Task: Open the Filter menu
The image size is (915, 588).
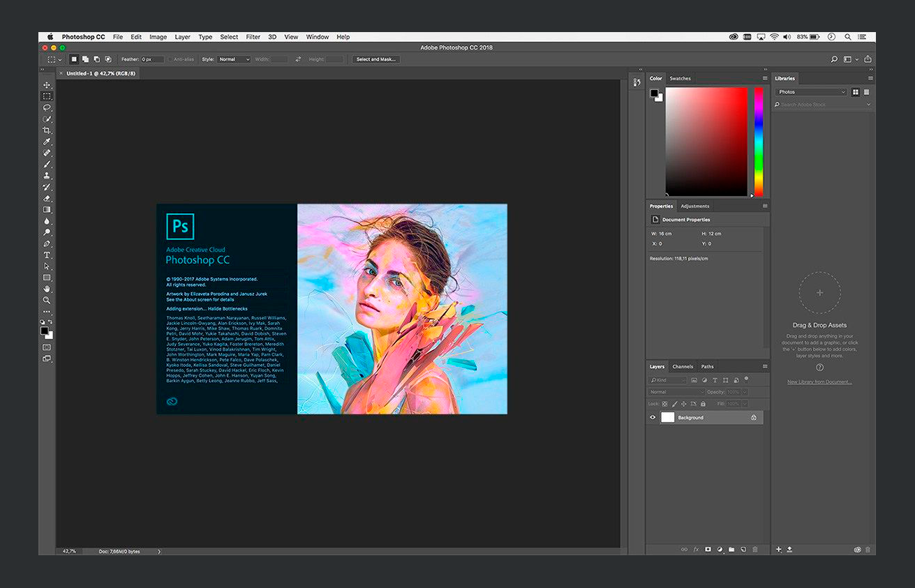Action: tap(253, 37)
